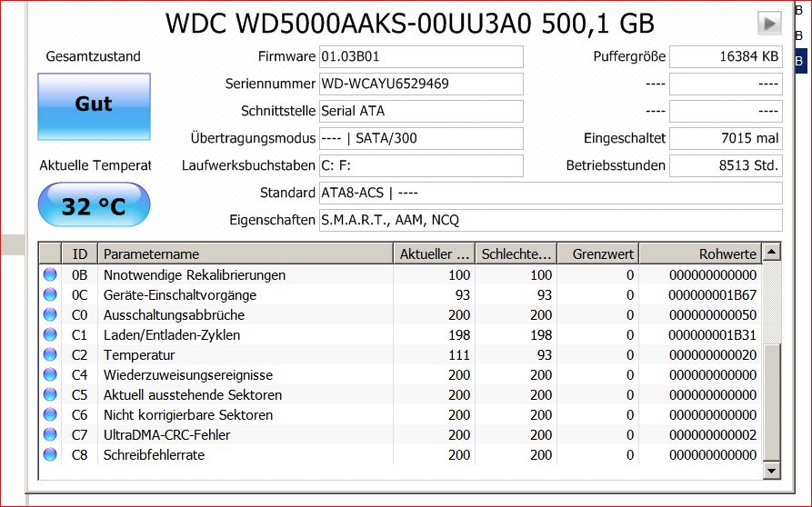Click the ID column header
812x507 pixels.
(x=80, y=253)
